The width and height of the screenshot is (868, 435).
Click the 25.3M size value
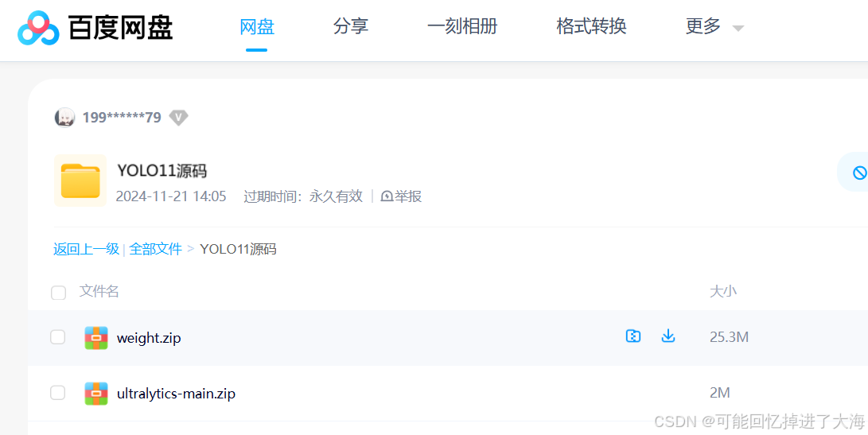pyautogui.click(x=729, y=337)
